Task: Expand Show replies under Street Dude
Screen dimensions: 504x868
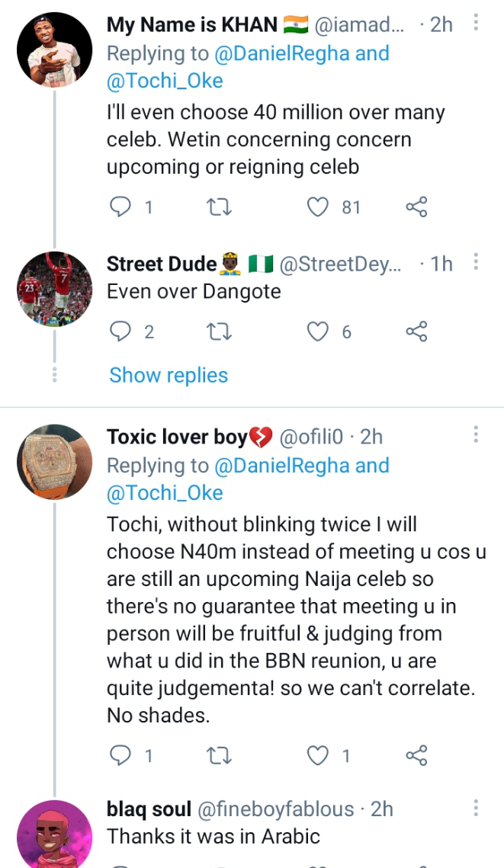Action: pos(169,375)
